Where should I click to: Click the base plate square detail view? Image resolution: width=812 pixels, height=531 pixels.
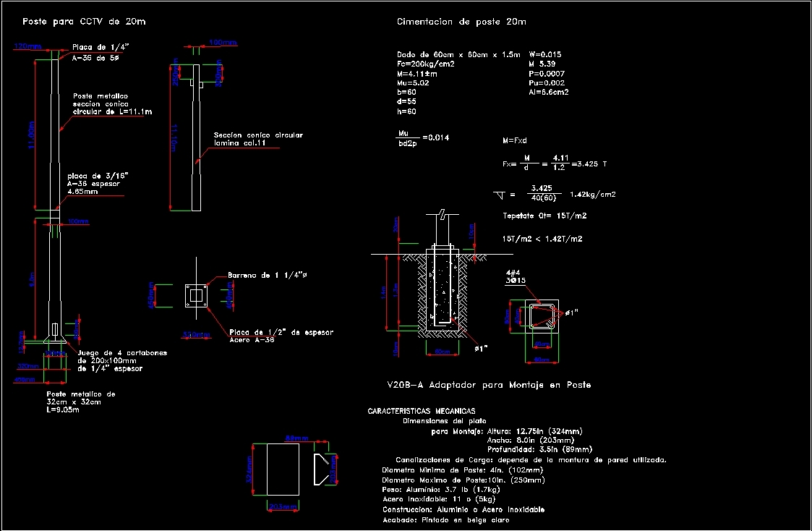196,294
